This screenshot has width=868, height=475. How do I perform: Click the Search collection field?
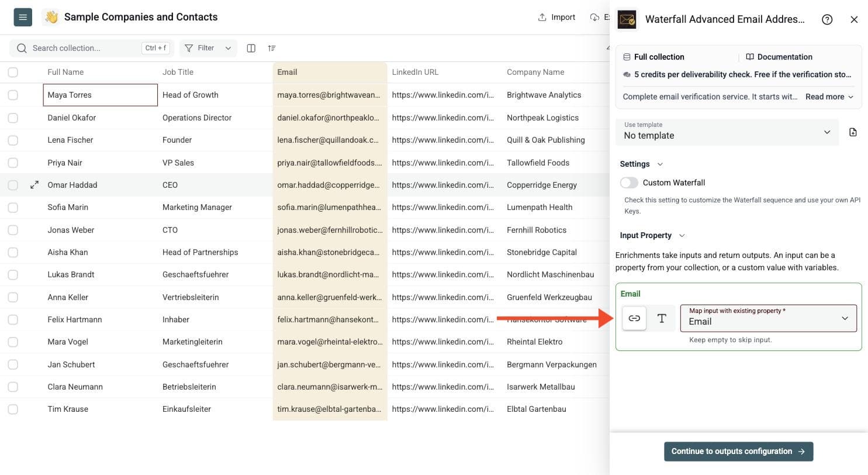tap(91, 48)
